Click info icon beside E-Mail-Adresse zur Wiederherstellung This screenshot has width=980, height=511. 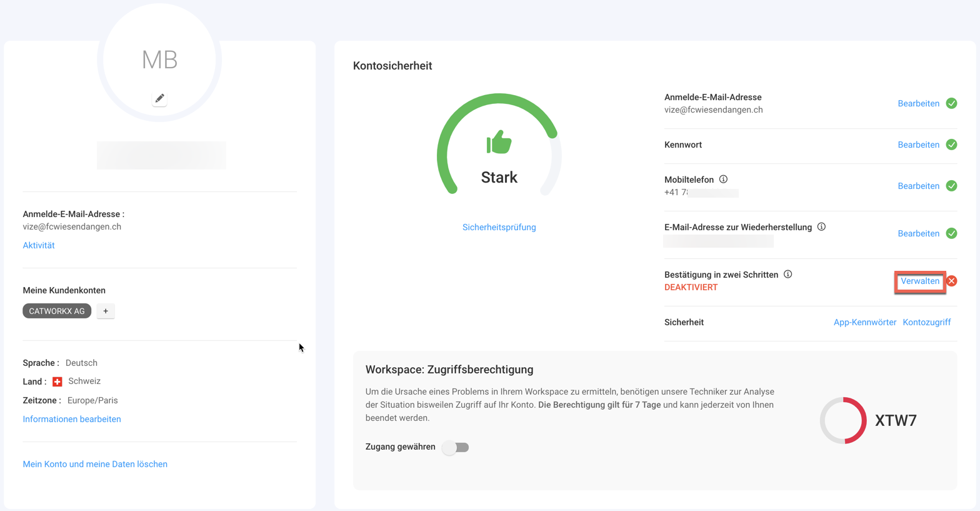pyautogui.click(x=821, y=227)
